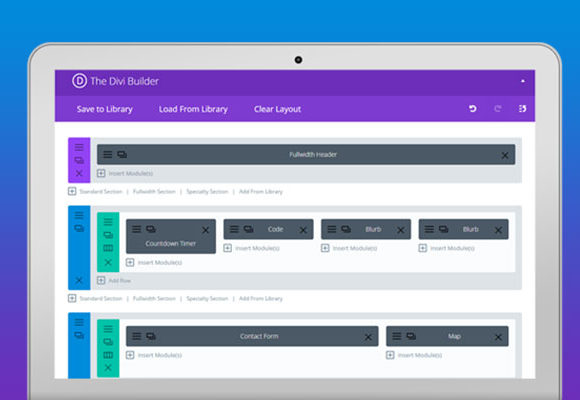This screenshot has height=400, width=580.
Task: Clone the Map module
Action: point(411,336)
